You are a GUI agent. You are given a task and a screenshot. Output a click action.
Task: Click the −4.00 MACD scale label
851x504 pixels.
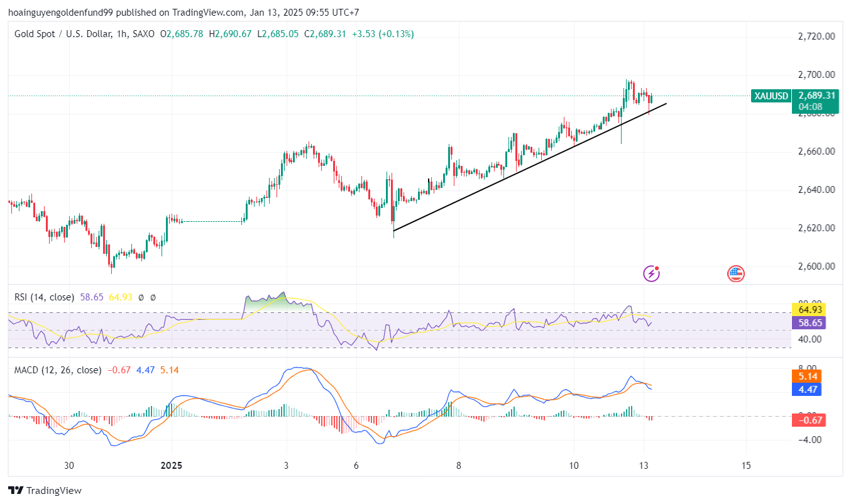810,439
